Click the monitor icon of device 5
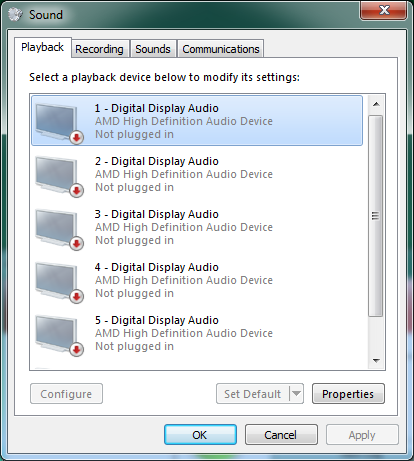The image size is (414, 461). point(56,333)
